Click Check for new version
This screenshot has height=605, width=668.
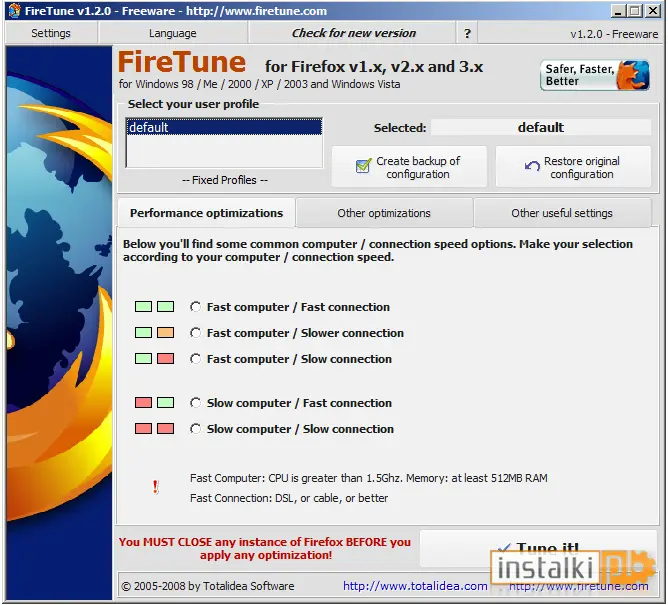[353, 33]
